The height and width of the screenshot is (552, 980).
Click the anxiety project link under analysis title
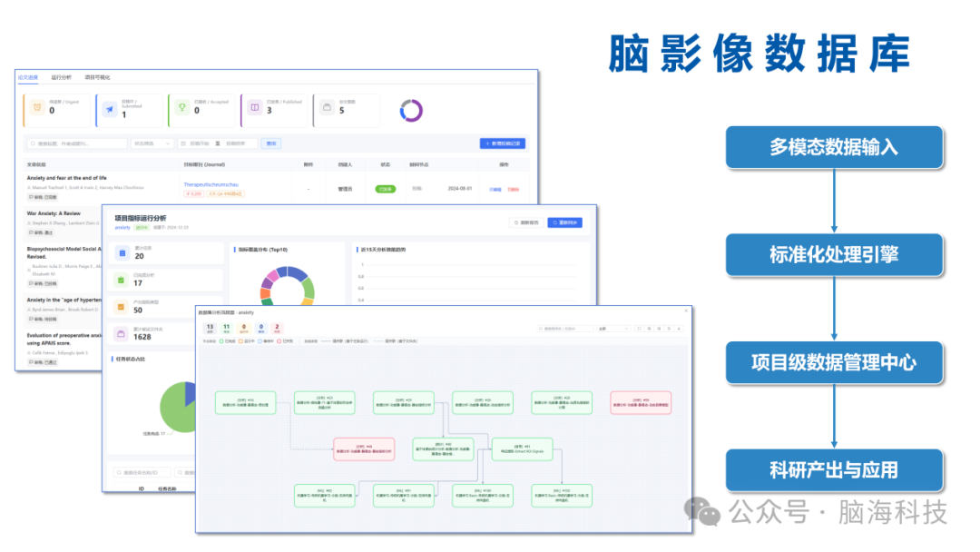click(122, 228)
